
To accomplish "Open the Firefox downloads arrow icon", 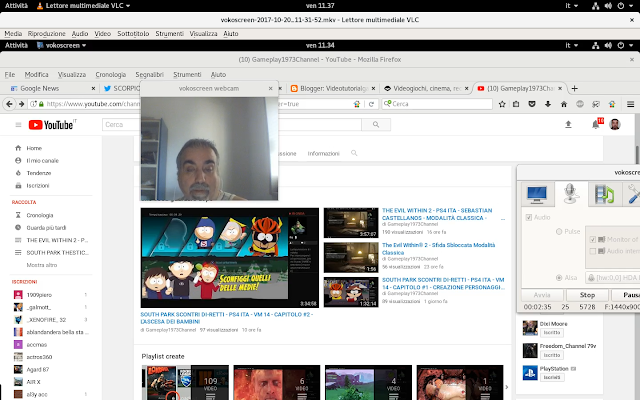I will [548, 104].
